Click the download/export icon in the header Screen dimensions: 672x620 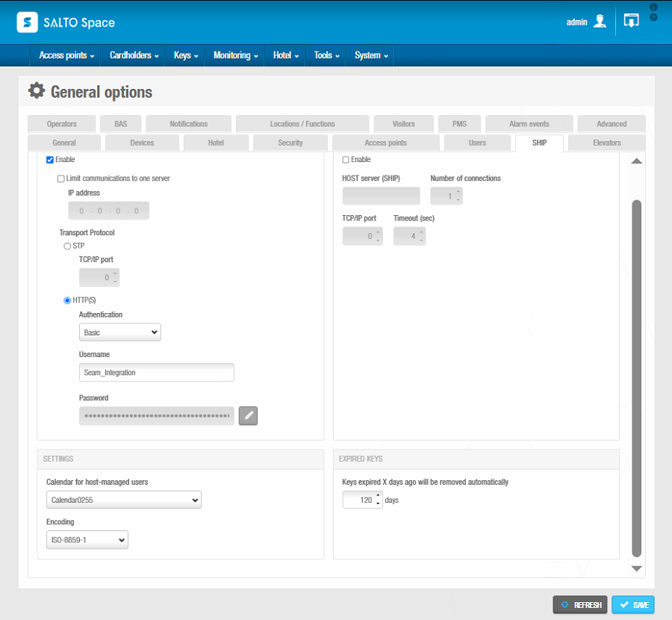click(631, 20)
